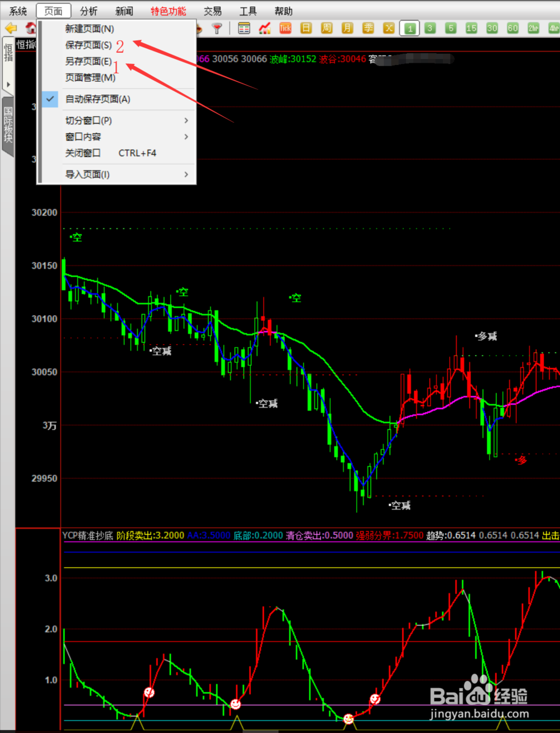Click the 底部:0.2000 label
This screenshot has width=560, height=733.
coord(258,535)
